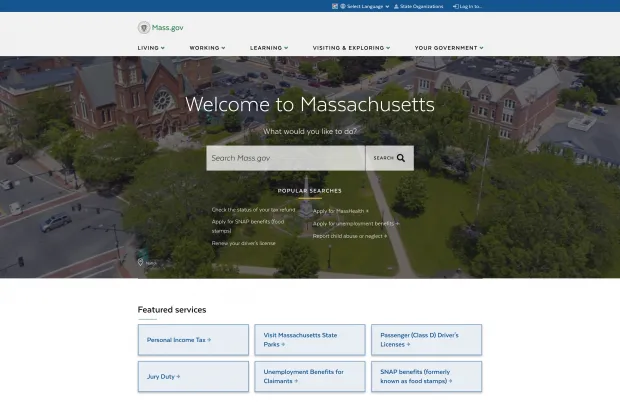This screenshot has height=402, width=620.
Task: Open Report child abuse or neglect link
Action: click(350, 236)
